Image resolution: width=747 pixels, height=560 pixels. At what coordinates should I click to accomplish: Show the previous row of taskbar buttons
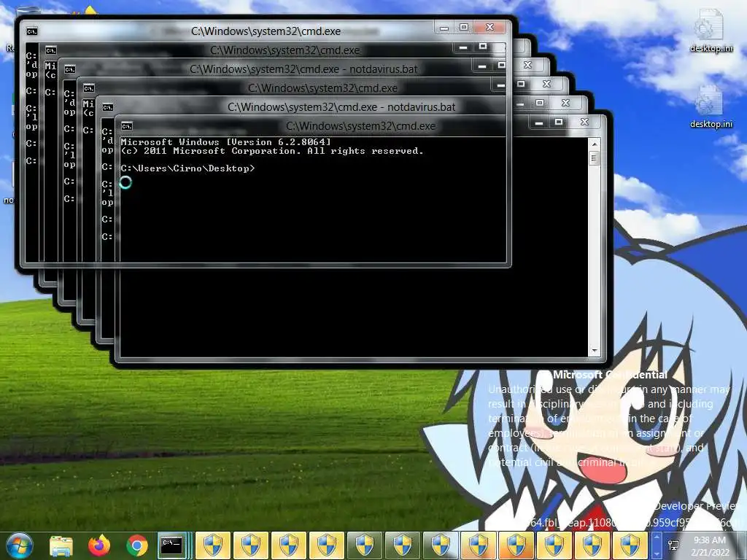(657, 538)
